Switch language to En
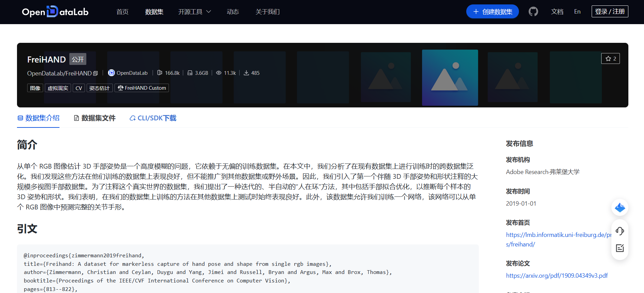 (x=577, y=12)
